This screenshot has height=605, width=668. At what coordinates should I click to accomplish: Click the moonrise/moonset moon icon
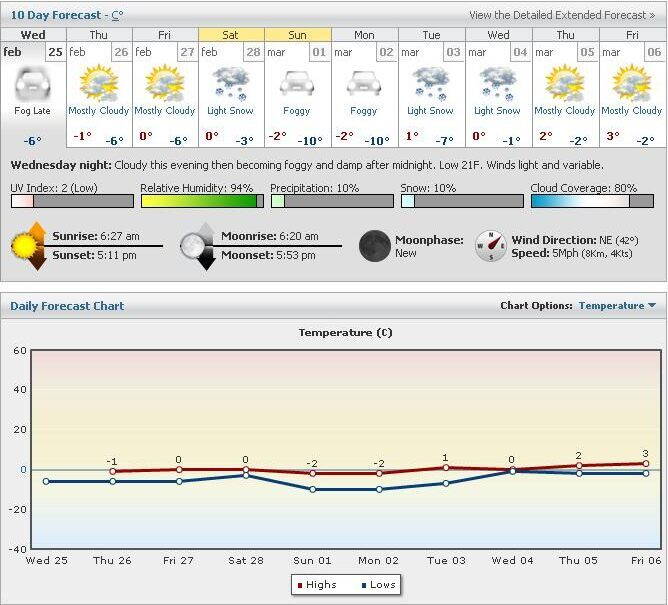(x=197, y=246)
